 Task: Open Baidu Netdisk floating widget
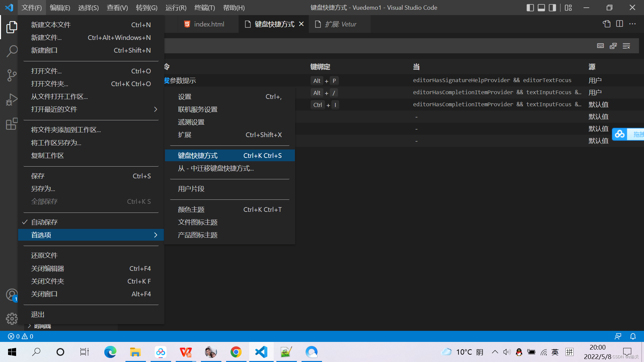(x=628, y=134)
